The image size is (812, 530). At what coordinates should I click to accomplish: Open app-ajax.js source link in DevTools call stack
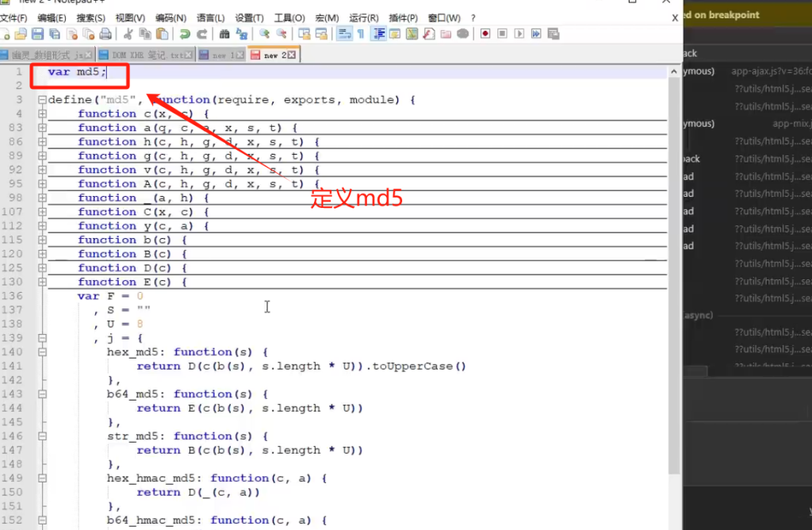(x=771, y=71)
